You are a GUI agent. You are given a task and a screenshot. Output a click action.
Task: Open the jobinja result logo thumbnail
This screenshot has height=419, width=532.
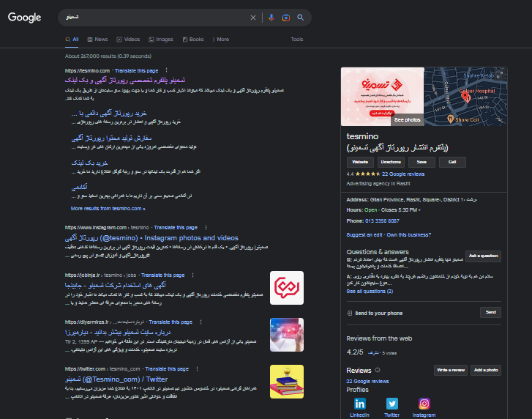(287, 288)
